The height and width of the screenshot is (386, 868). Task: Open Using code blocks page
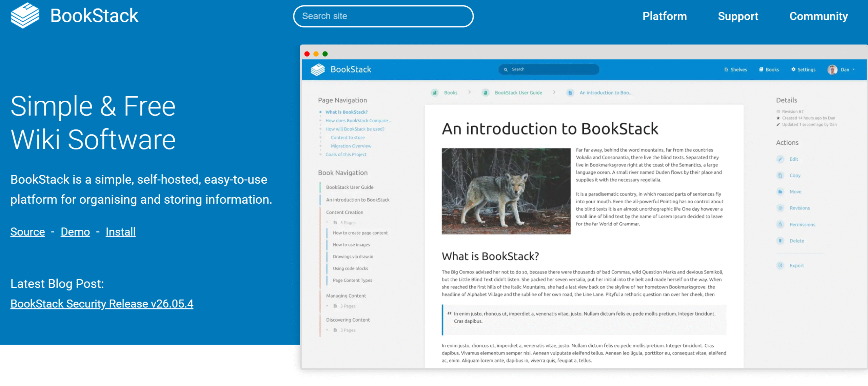tap(350, 268)
